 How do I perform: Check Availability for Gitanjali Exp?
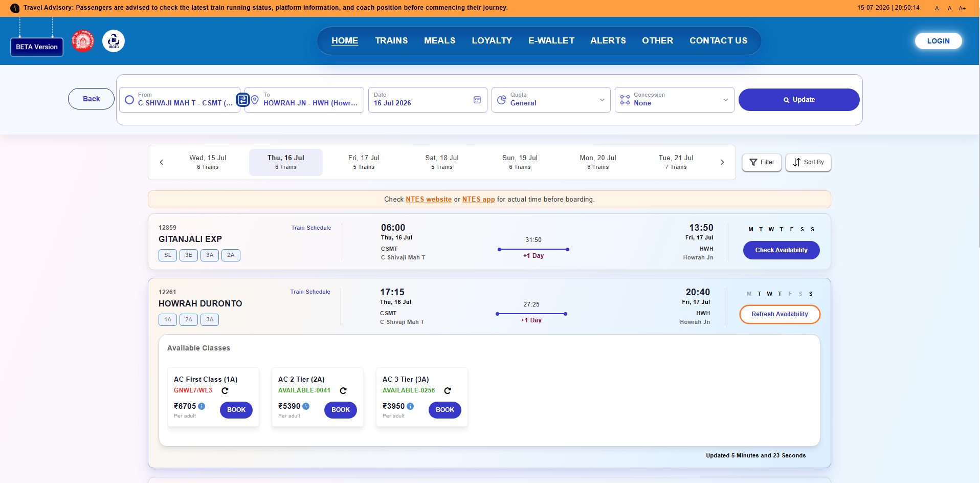click(x=782, y=250)
